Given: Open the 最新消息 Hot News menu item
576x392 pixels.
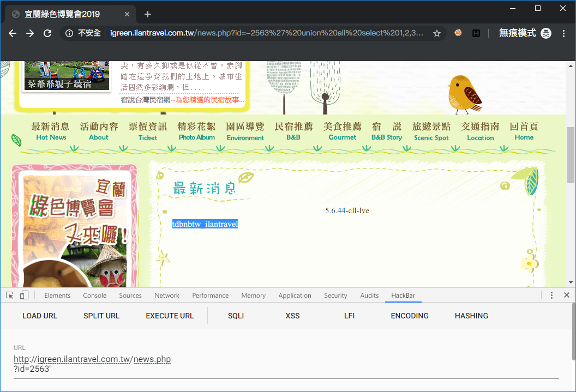Looking at the screenshot, I should pyautogui.click(x=51, y=131).
